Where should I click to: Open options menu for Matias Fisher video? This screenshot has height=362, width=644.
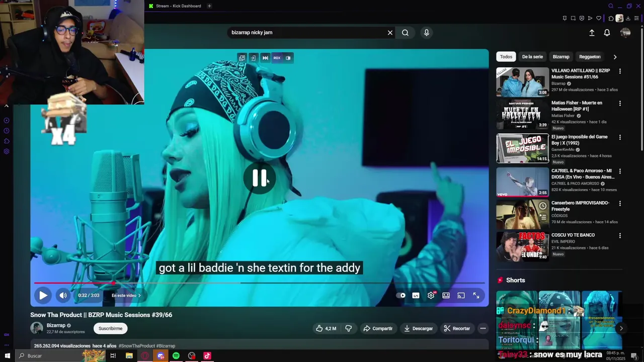tap(620, 104)
